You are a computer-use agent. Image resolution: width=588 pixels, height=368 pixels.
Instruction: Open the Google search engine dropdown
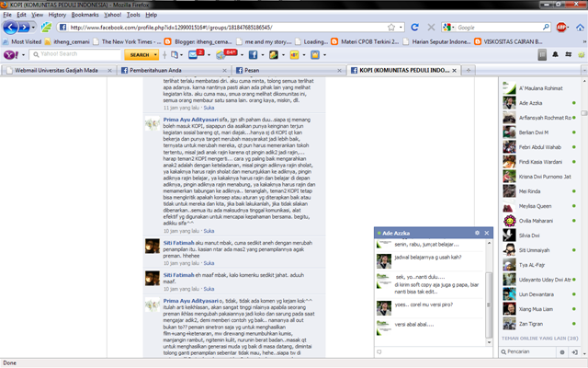tap(448, 28)
